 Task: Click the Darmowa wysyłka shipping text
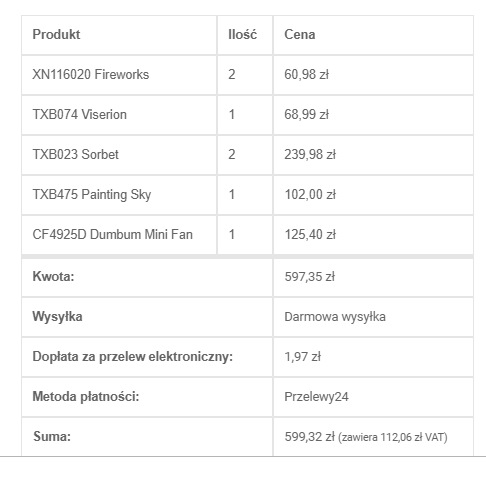tap(335, 317)
